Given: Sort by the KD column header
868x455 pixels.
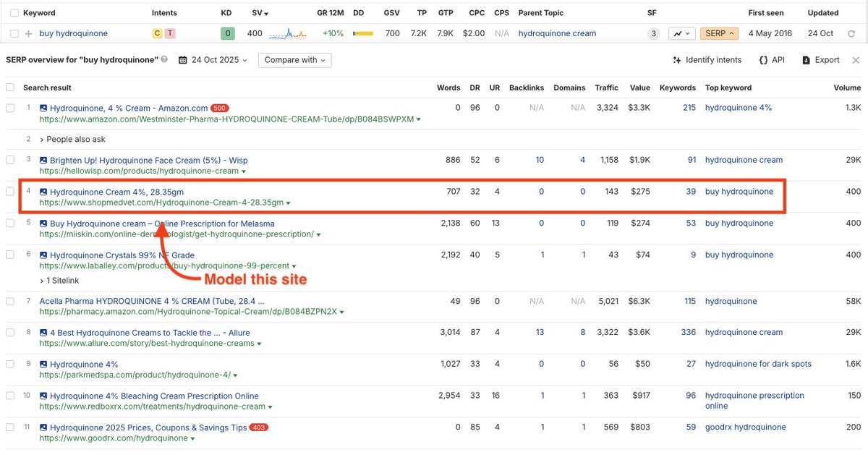Looking at the screenshot, I should coord(226,13).
